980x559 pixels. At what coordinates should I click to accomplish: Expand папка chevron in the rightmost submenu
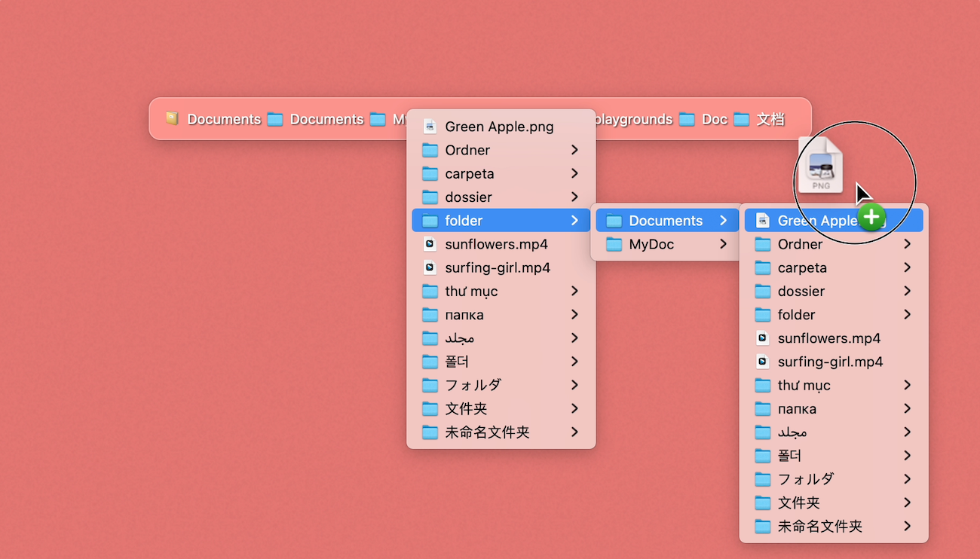coord(907,409)
